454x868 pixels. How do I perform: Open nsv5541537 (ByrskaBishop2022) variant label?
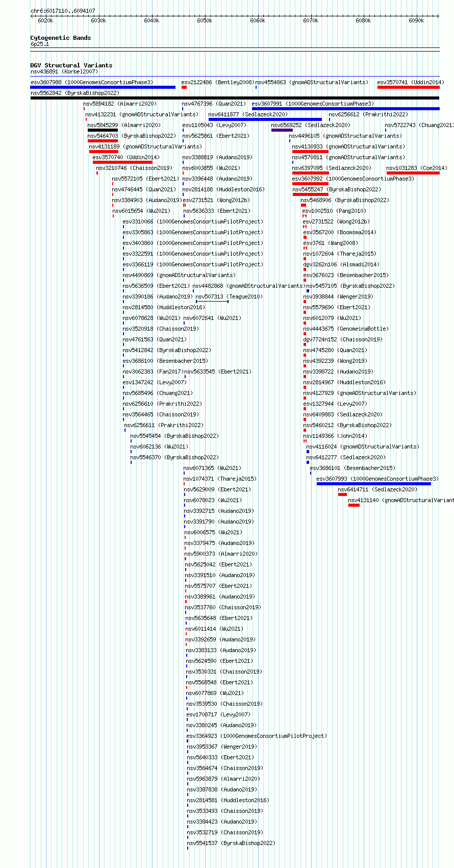point(231,843)
